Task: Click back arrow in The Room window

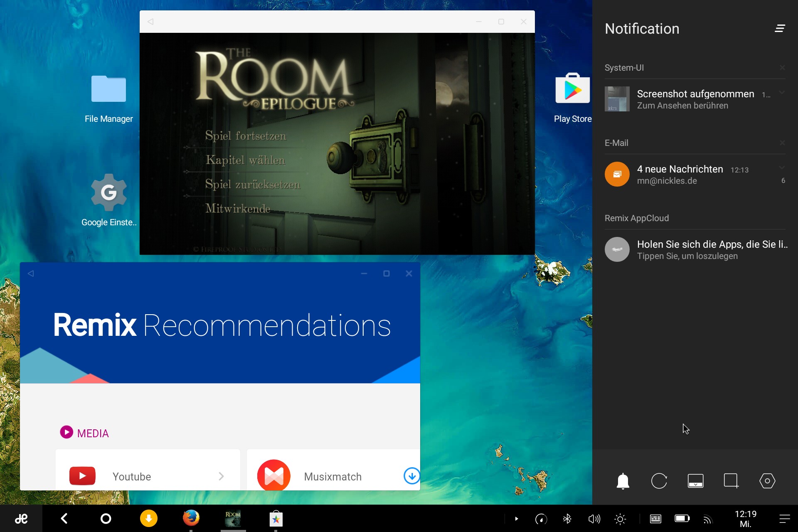Action: tap(150, 22)
